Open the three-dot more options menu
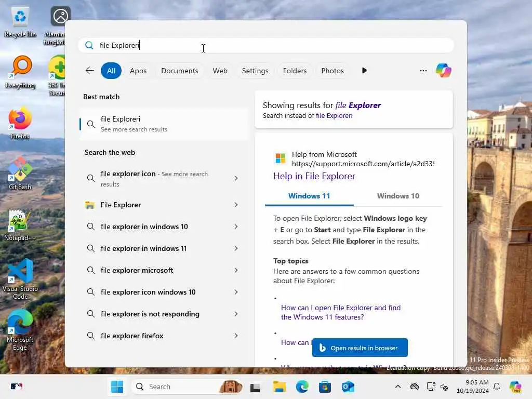The width and height of the screenshot is (532, 399). [423, 71]
